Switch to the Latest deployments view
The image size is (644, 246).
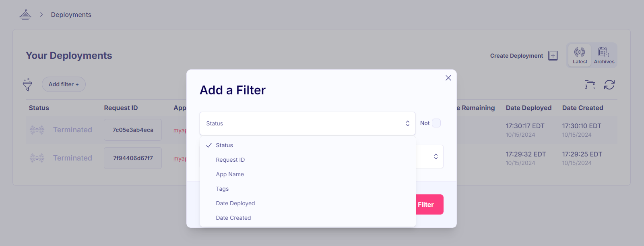coord(580,55)
